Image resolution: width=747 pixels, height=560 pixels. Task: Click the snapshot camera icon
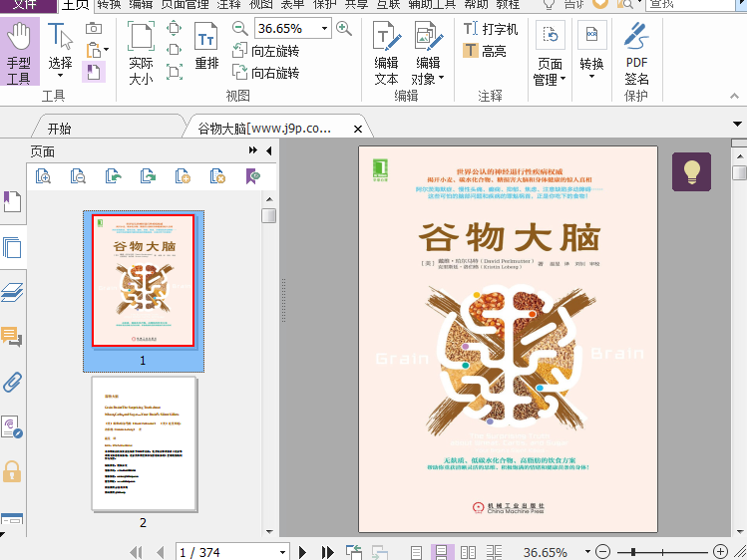coord(94,29)
